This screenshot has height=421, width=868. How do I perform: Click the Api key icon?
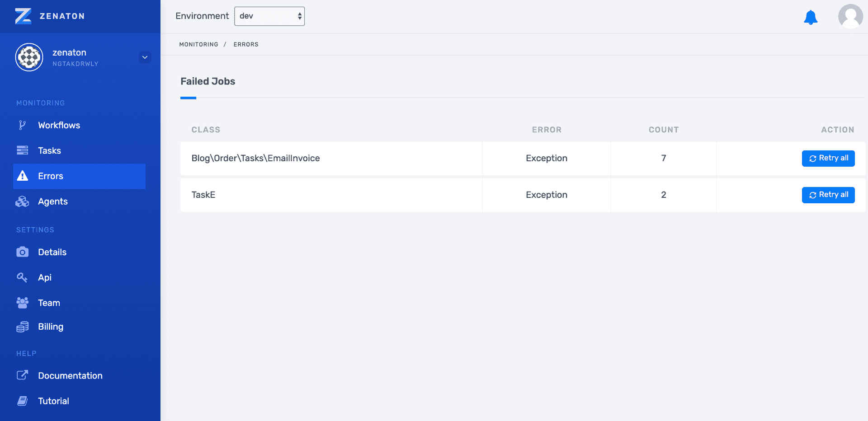point(22,277)
